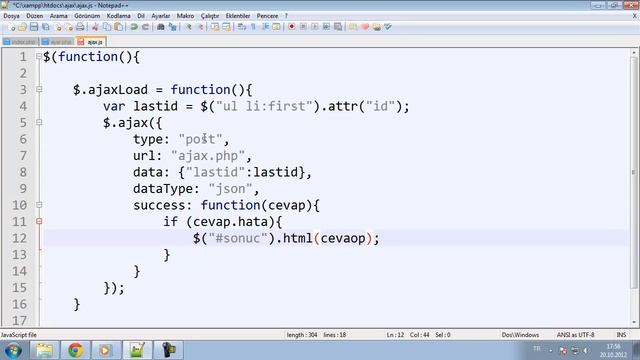Click JavaScript file label in status bar

(19, 335)
